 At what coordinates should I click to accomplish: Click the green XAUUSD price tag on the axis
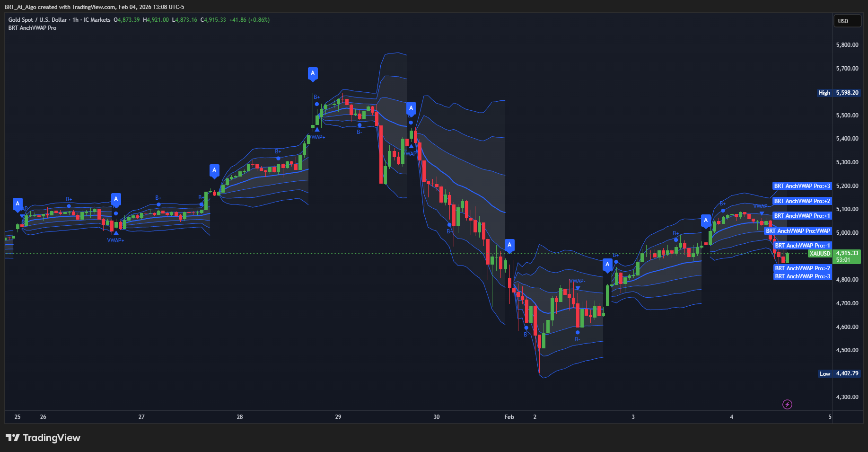point(820,254)
